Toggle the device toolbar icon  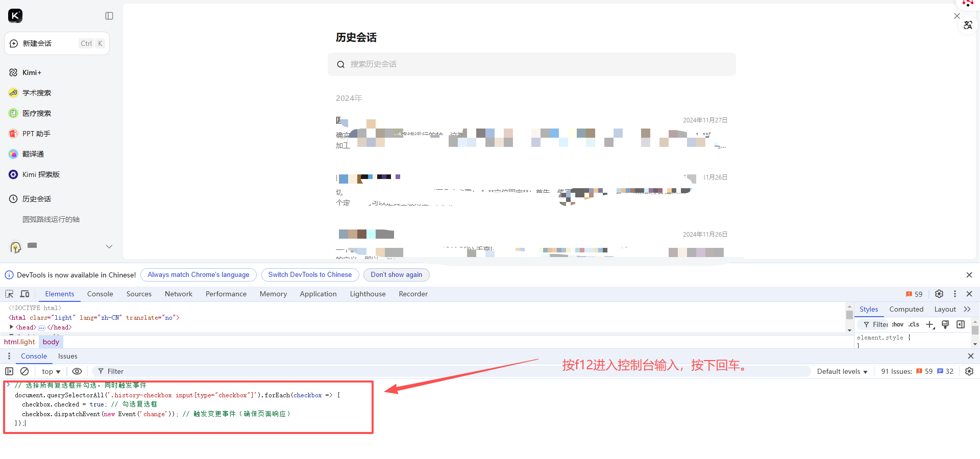tap(24, 294)
